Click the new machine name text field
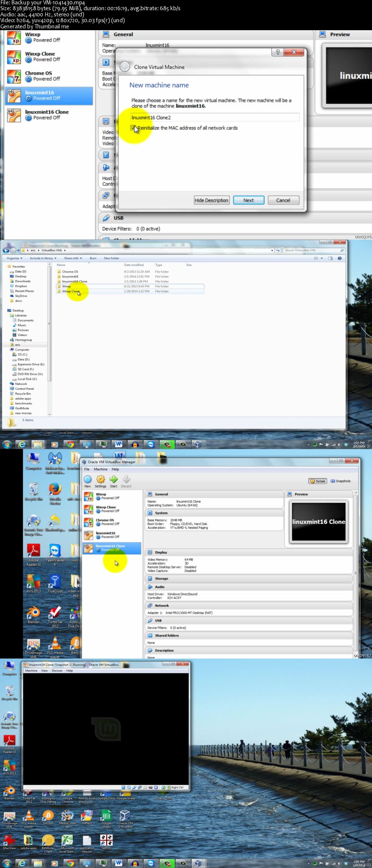The image size is (372, 868). click(214, 117)
